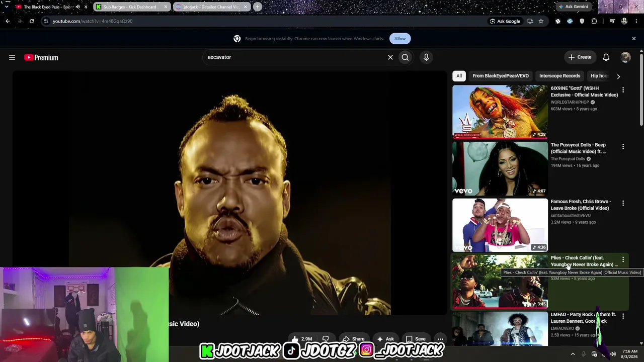Open the YouTube guide hamburger menu
Image resolution: width=644 pixels, height=362 pixels.
click(x=12, y=57)
